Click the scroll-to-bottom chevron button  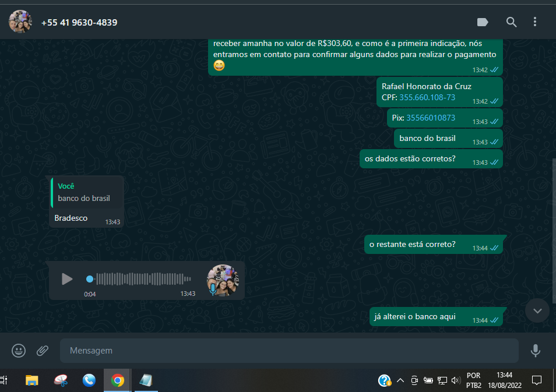[537, 310]
